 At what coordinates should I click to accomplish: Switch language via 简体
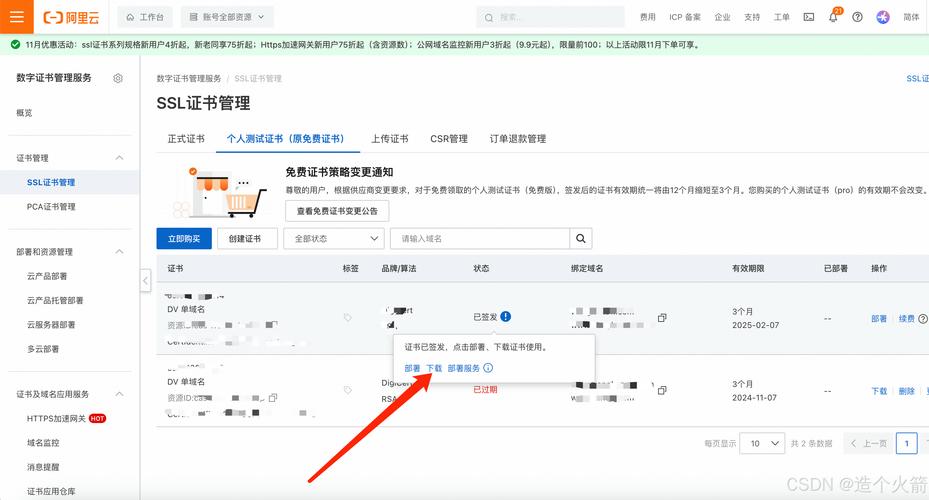[911, 17]
